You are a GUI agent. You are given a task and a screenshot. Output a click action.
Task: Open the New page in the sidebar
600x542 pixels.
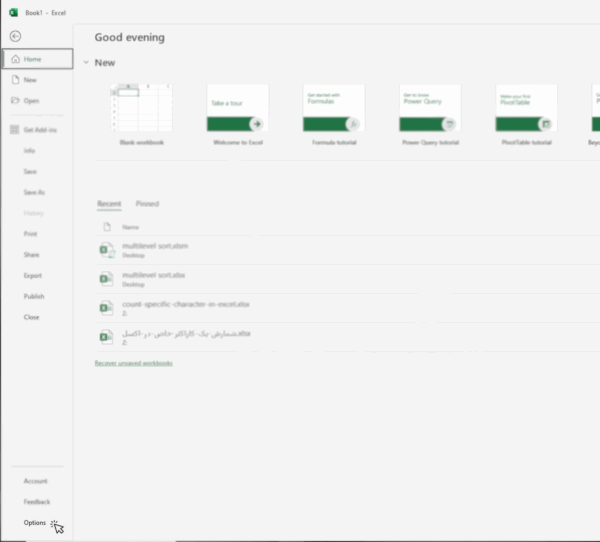(38, 80)
